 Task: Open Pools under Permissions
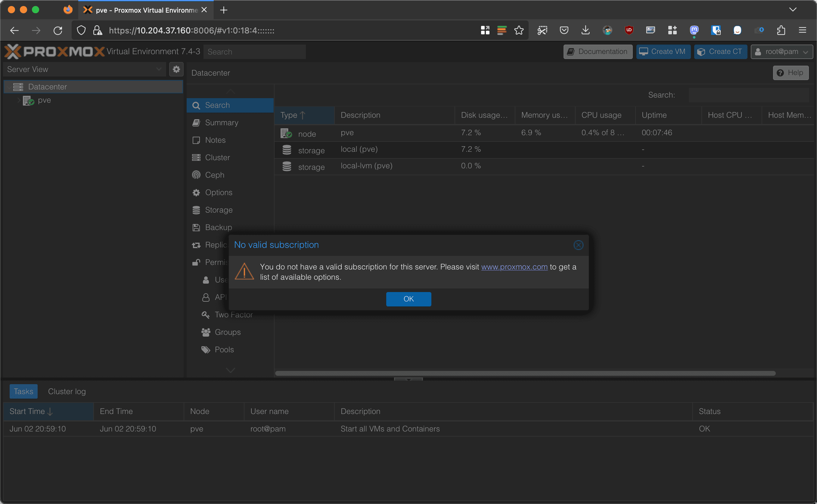coord(230,349)
